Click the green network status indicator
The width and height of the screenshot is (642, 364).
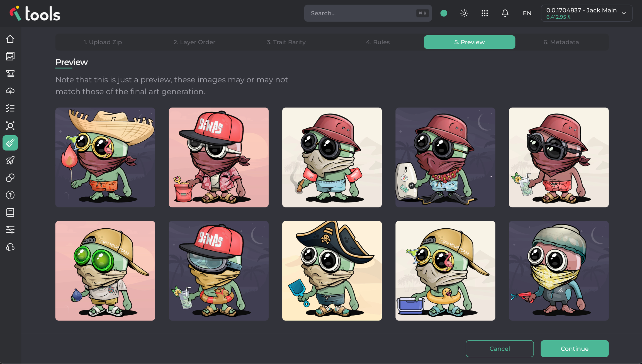(444, 13)
